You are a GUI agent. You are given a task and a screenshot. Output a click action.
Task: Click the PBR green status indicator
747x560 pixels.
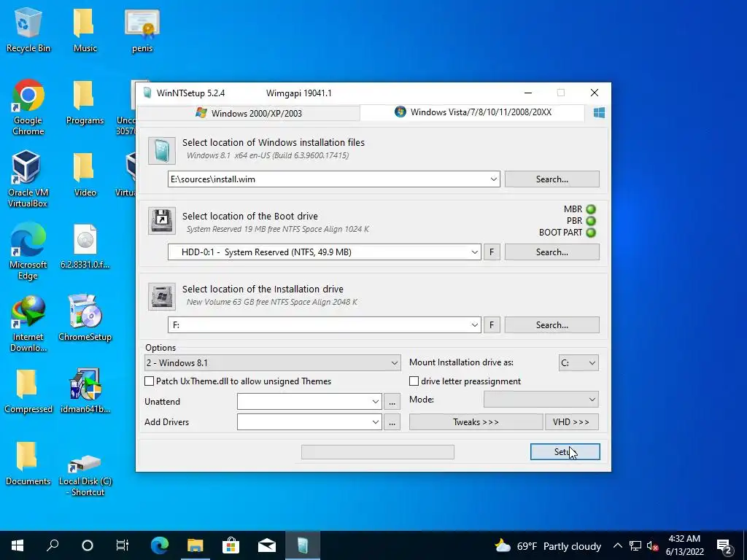click(591, 221)
